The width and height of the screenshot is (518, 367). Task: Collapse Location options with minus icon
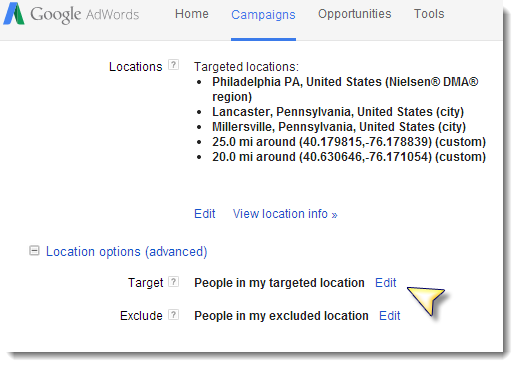[34, 251]
